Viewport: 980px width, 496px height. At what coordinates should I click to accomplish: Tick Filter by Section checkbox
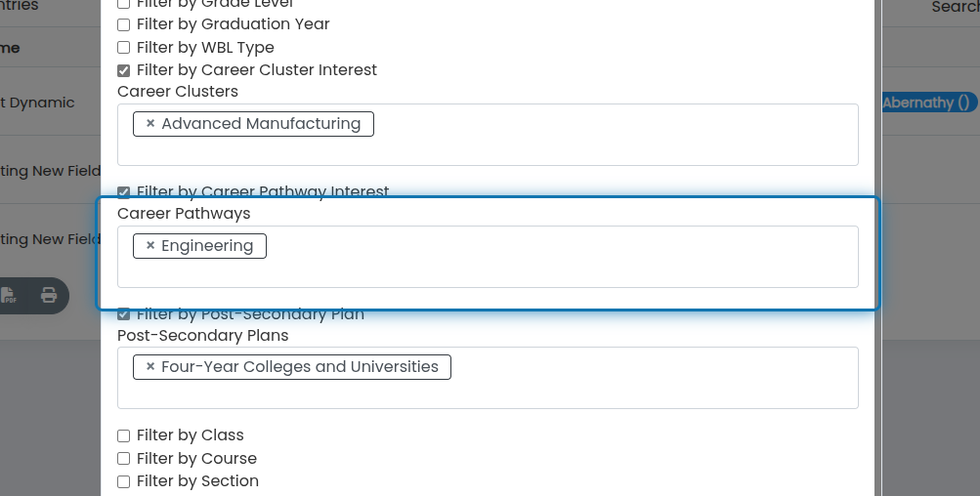pos(124,481)
